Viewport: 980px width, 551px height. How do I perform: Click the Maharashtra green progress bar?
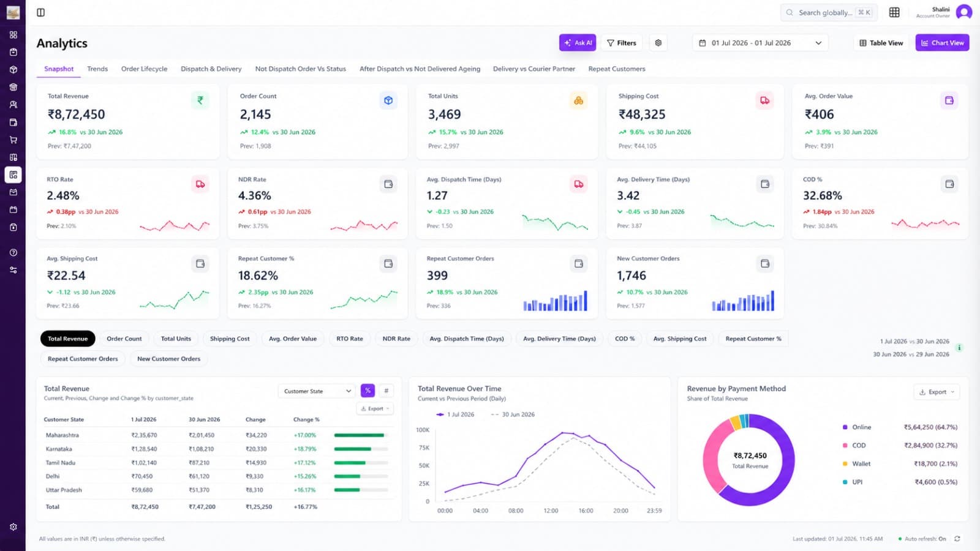(360, 435)
